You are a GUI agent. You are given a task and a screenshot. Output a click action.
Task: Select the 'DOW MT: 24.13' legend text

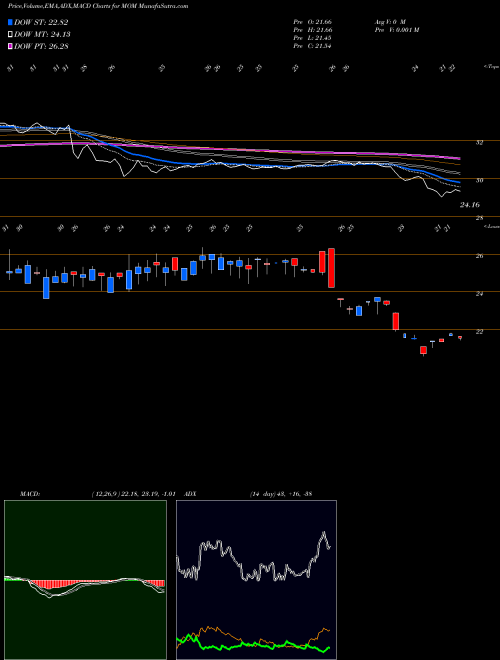pos(42,35)
